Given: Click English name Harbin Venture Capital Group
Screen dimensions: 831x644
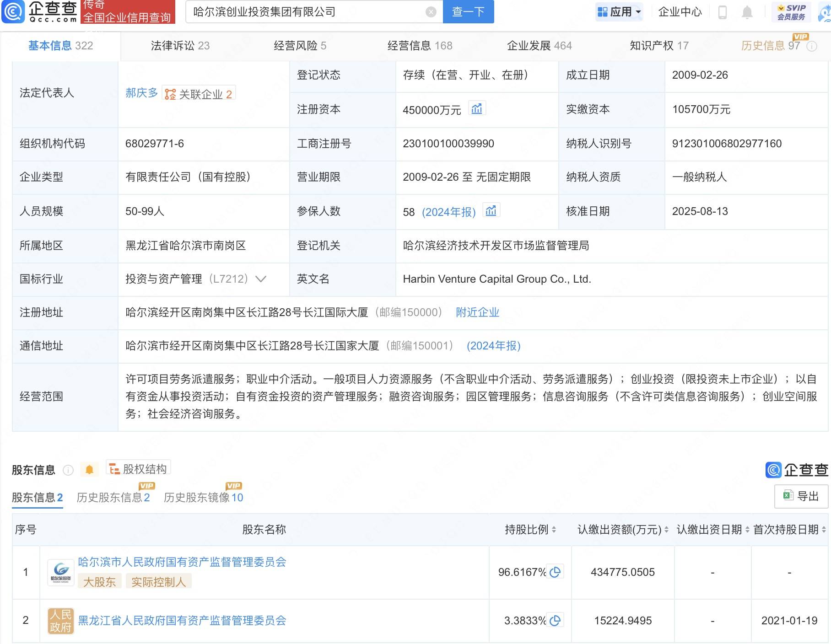Looking at the screenshot, I should click(497, 279).
